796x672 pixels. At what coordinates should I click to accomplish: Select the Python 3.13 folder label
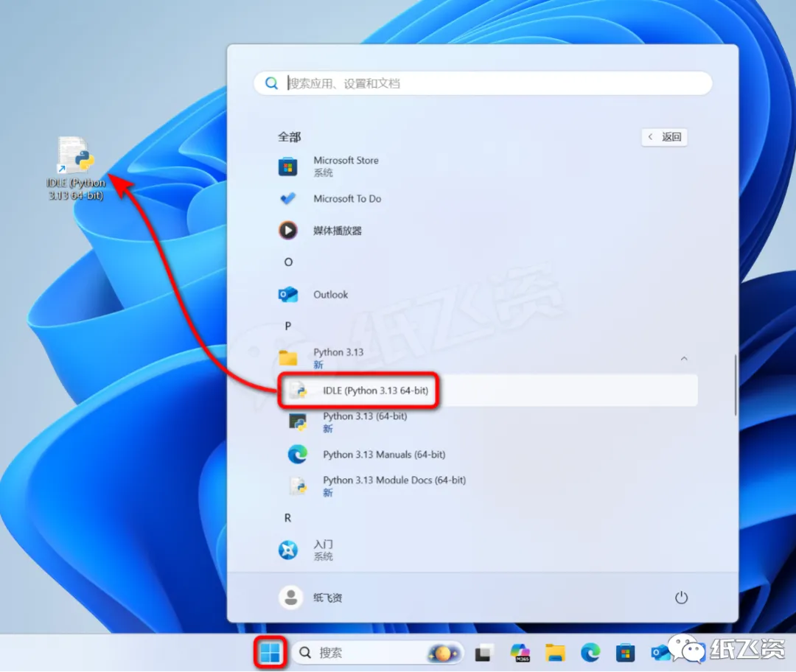(338, 352)
